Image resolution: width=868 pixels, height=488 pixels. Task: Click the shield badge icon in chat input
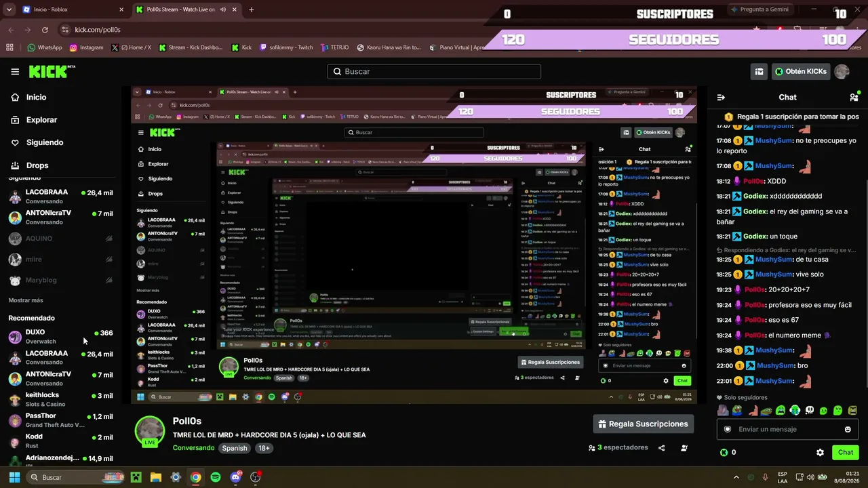(x=728, y=429)
